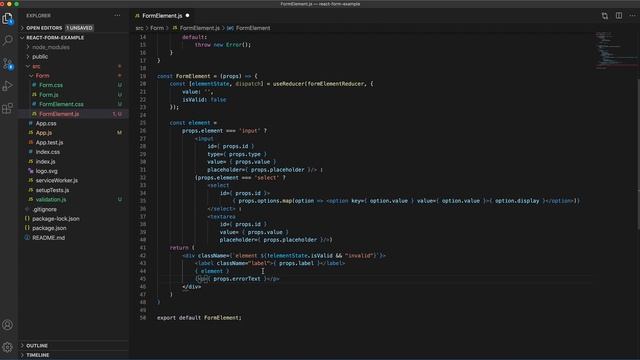
Task: Click the Form breadcrumb segment
Action: [157, 28]
